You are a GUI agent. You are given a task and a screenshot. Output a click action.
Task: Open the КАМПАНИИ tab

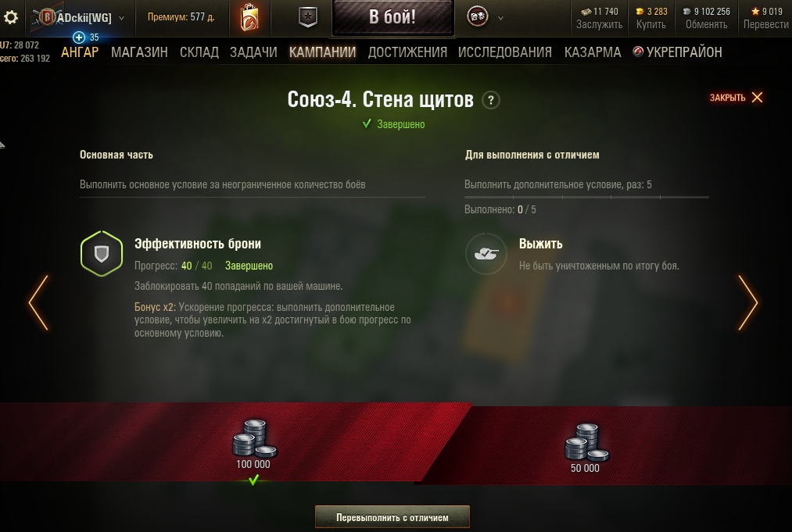[x=322, y=52]
